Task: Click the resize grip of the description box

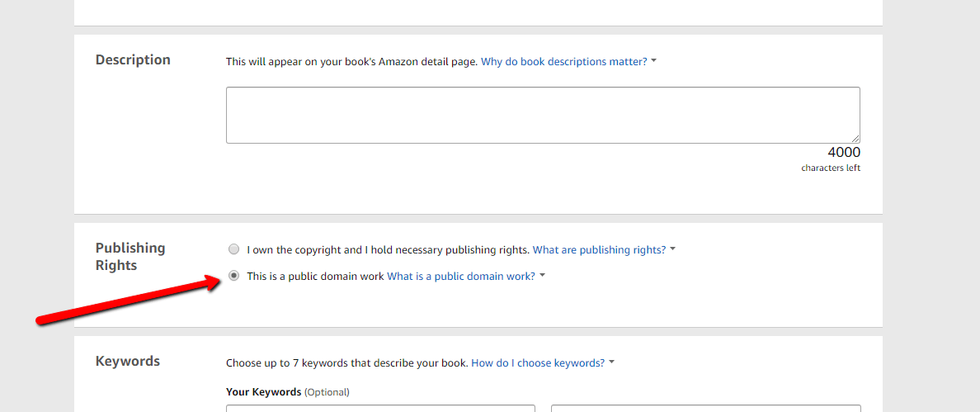Action: pyautogui.click(x=855, y=138)
